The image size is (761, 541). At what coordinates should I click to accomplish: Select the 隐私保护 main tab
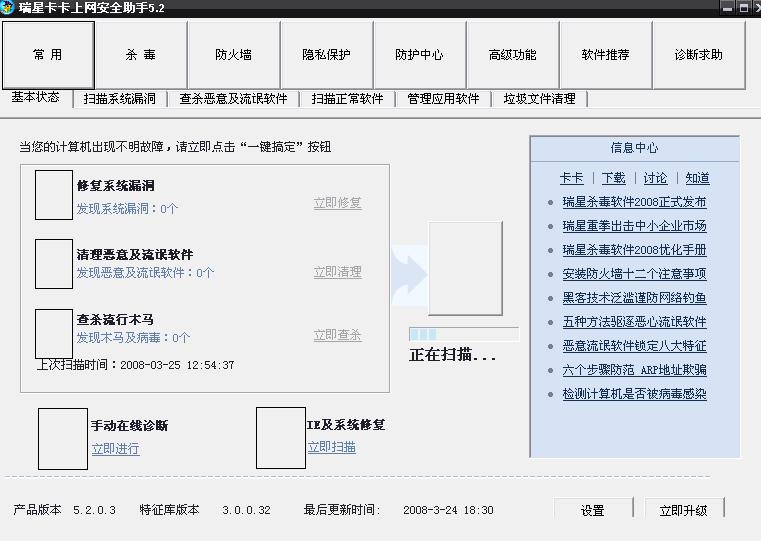(327, 55)
